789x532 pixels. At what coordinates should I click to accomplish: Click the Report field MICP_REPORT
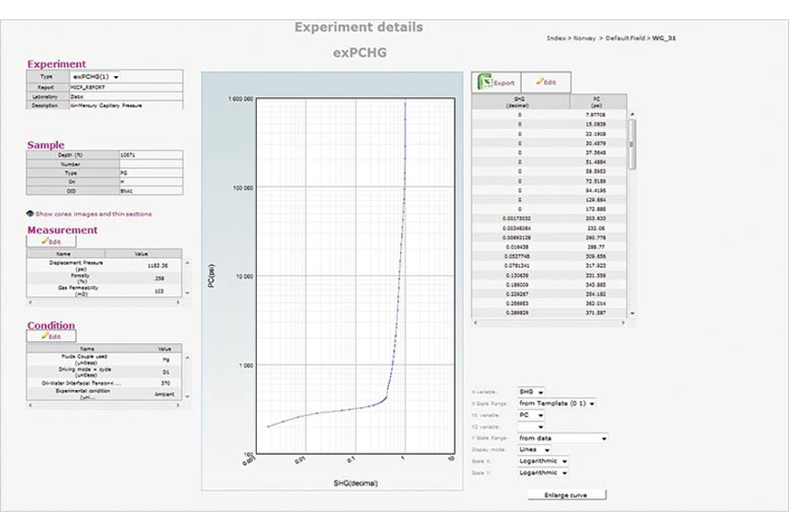126,87
